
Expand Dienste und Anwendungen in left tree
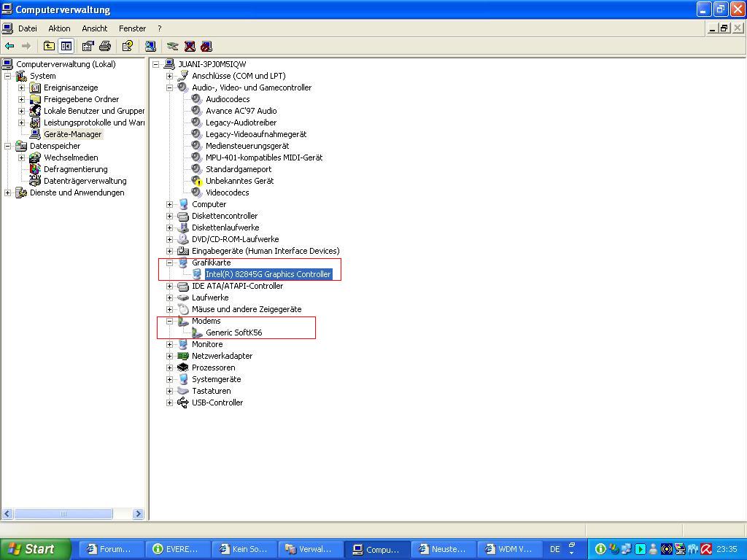[7, 192]
